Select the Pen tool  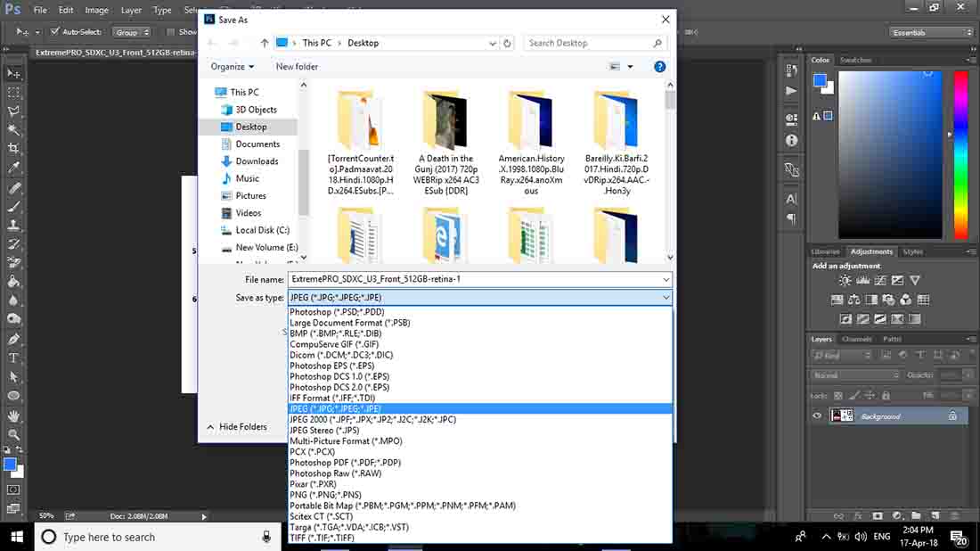click(x=13, y=339)
